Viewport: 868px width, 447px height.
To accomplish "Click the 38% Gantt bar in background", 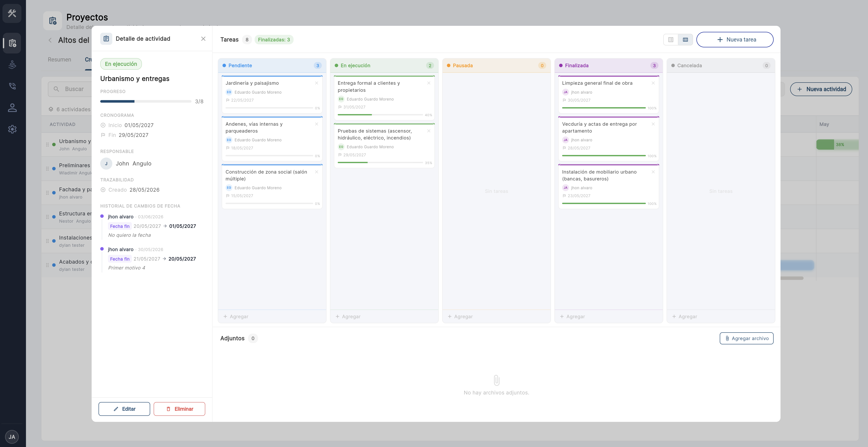I will pos(837,145).
